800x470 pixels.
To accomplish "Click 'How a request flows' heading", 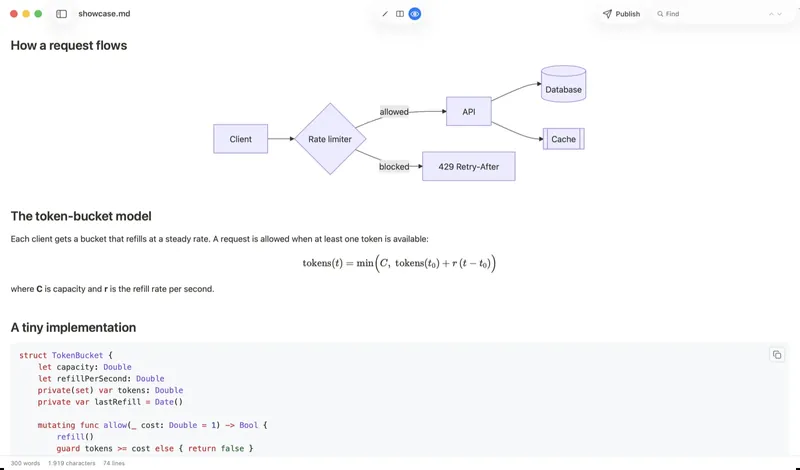I will tap(69, 45).
